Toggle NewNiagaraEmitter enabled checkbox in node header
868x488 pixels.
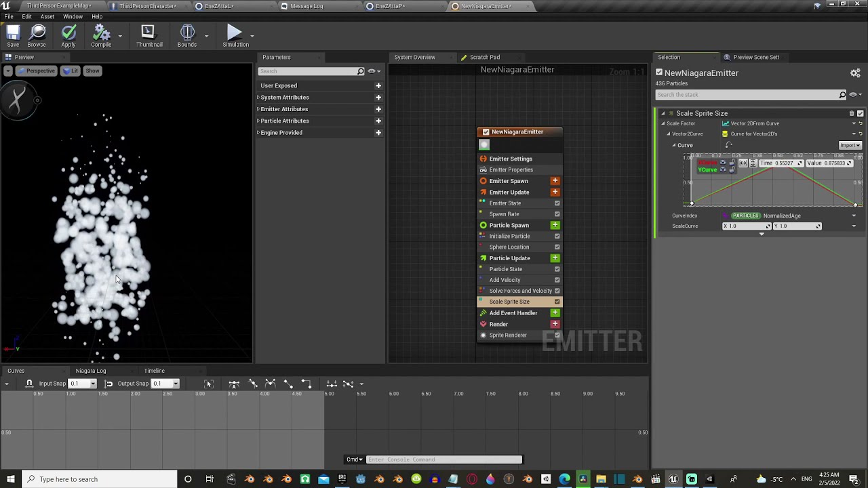(486, 132)
